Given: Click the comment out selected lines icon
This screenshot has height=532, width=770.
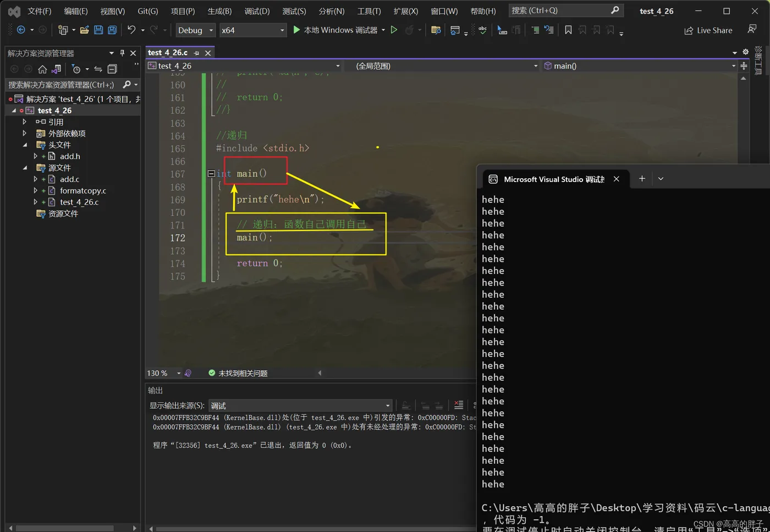Looking at the screenshot, I should coord(535,30).
